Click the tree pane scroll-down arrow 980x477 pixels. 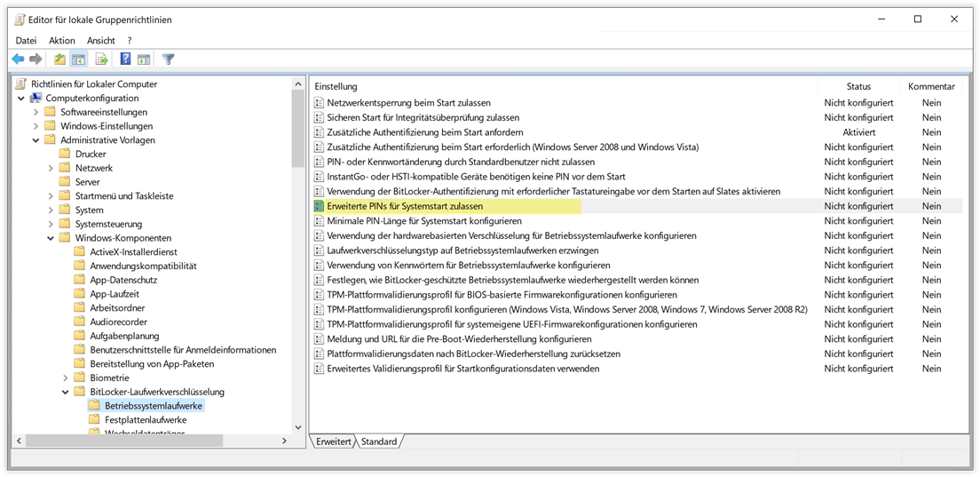click(x=297, y=427)
